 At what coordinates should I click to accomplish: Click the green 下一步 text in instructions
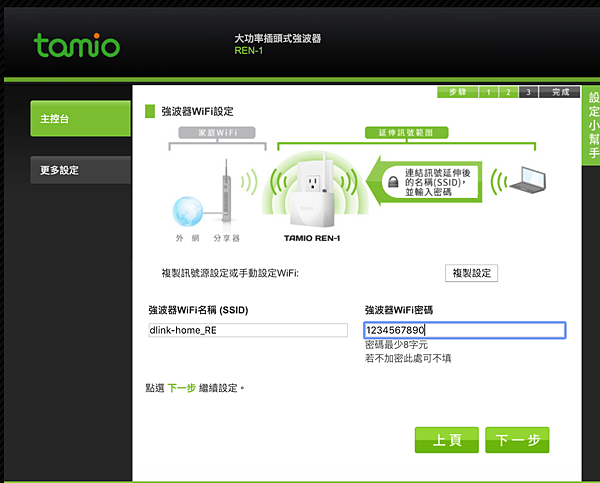[x=182, y=388]
